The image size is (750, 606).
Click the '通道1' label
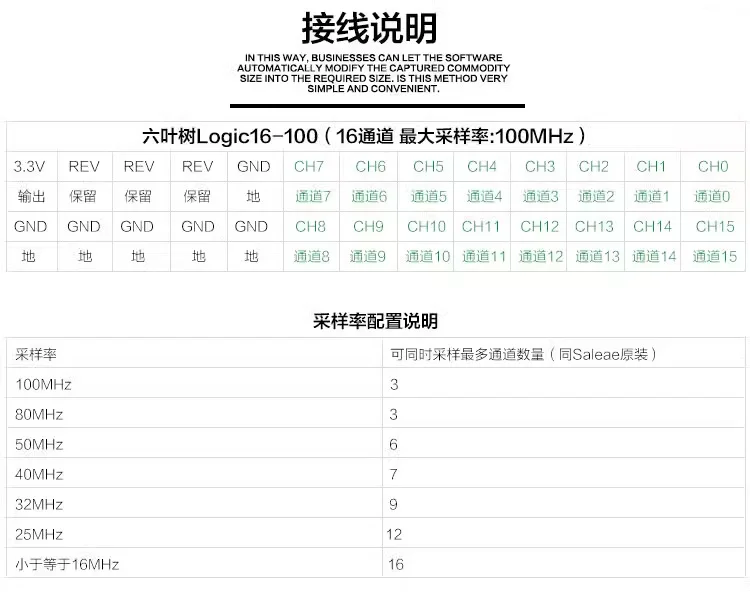[x=651, y=196]
